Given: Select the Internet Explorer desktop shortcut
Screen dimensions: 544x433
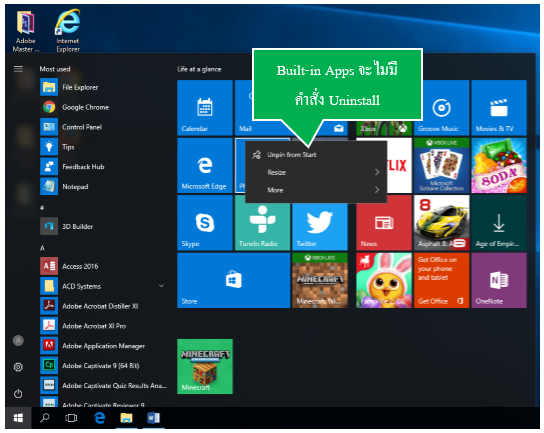Looking at the screenshot, I should click(68, 32).
